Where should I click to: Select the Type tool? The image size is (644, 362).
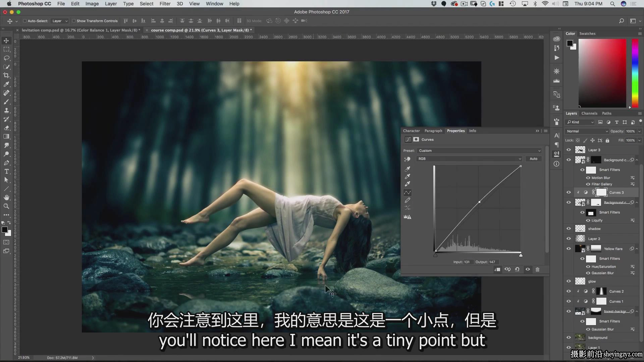pos(6,171)
